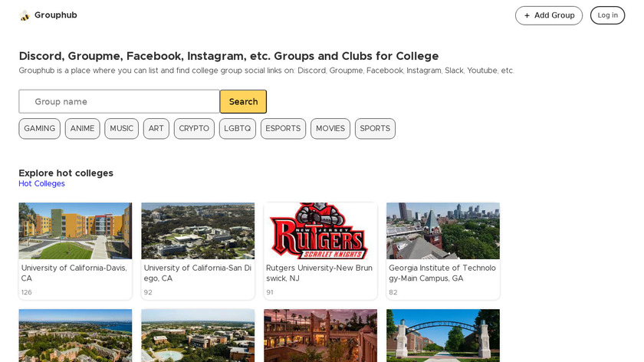Click the Grouphub site name text
Image resolution: width=644 pixels, height=362 pixels.
point(55,15)
